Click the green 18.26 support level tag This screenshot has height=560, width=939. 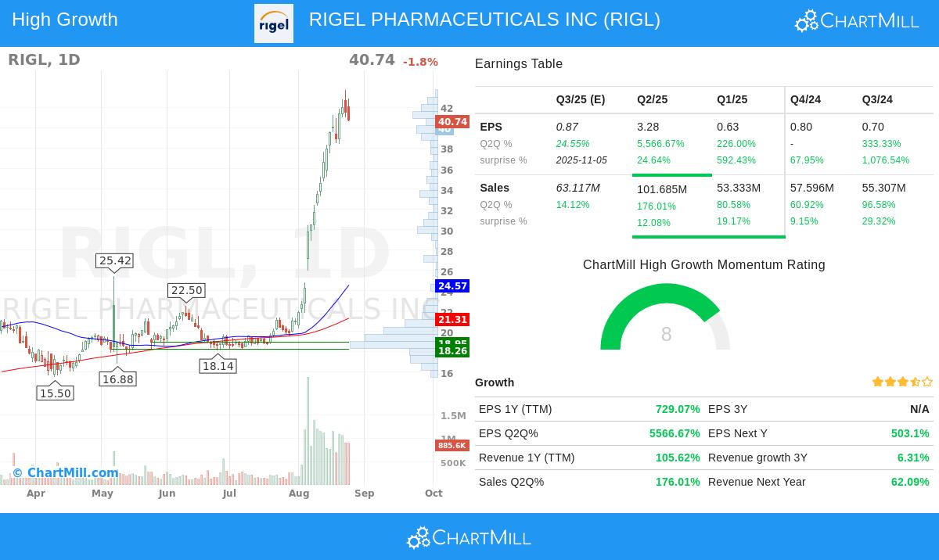pyautogui.click(x=452, y=352)
